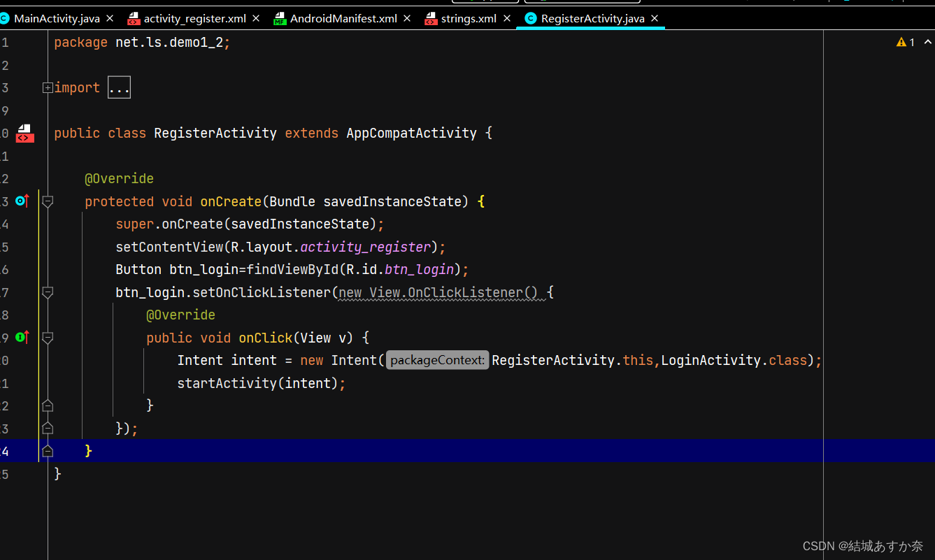The height and width of the screenshot is (560, 935).
Task: Click the RegisterActivity class name in declaration
Action: tap(215, 133)
